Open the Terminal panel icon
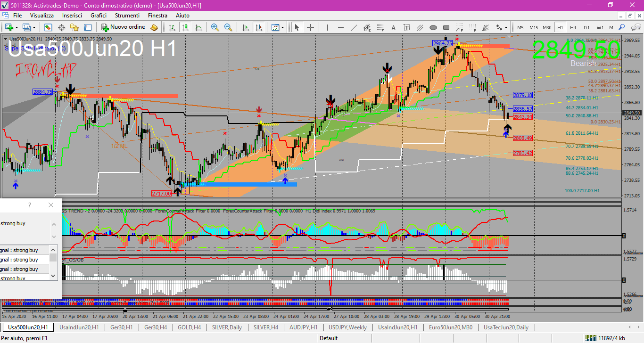 tap(88, 27)
